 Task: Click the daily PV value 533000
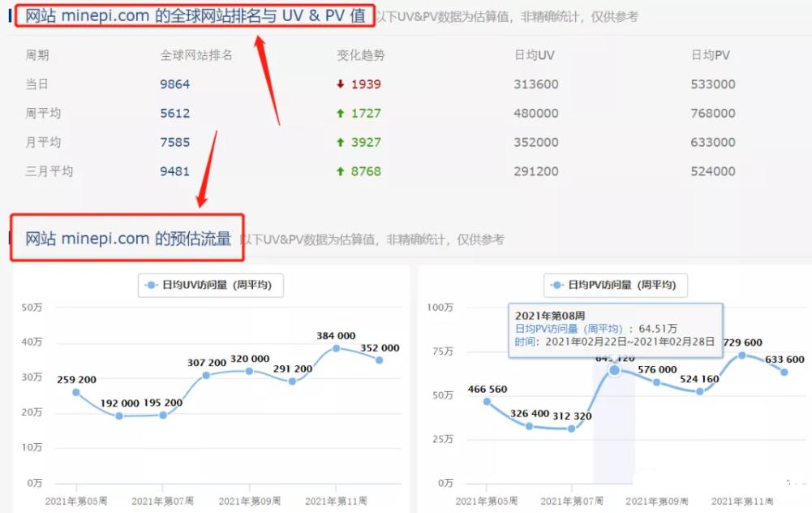pos(712,84)
